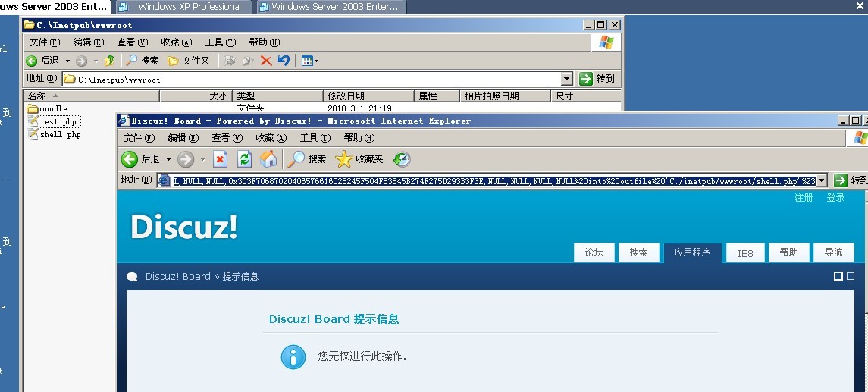Image resolution: width=868 pixels, height=392 pixels.
Task: Open 工具(T) menu in Internet Explorer
Action: pyautogui.click(x=315, y=138)
